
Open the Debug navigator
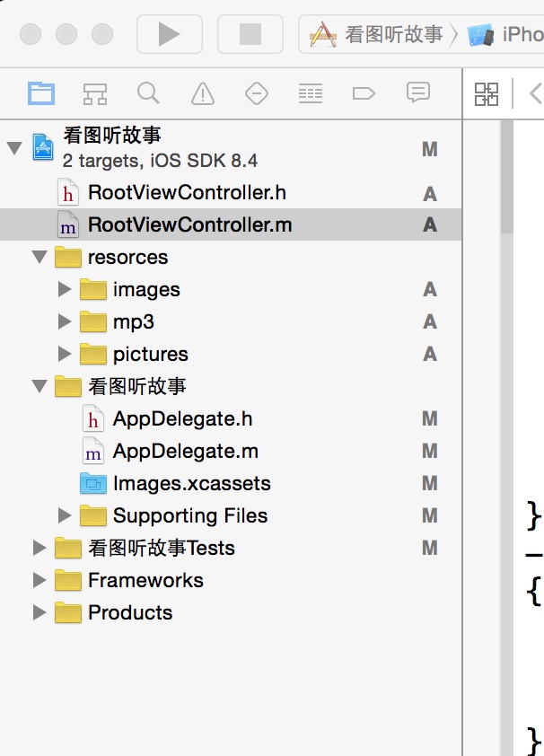(311, 93)
